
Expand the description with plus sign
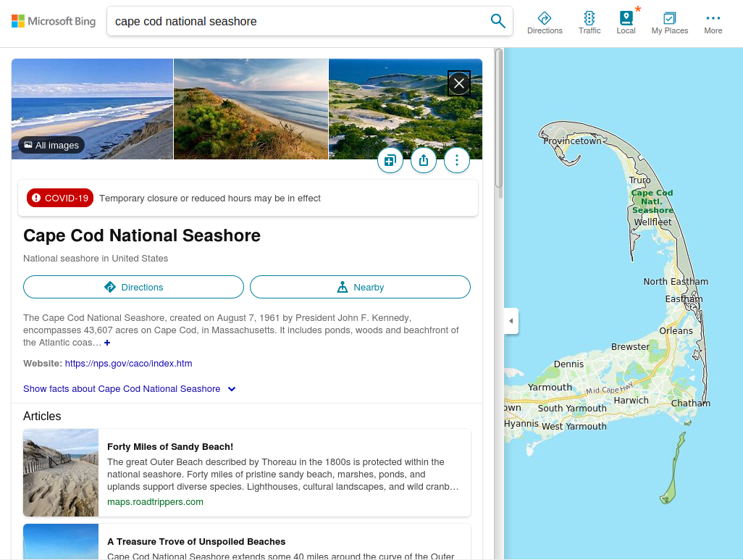[x=107, y=343]
